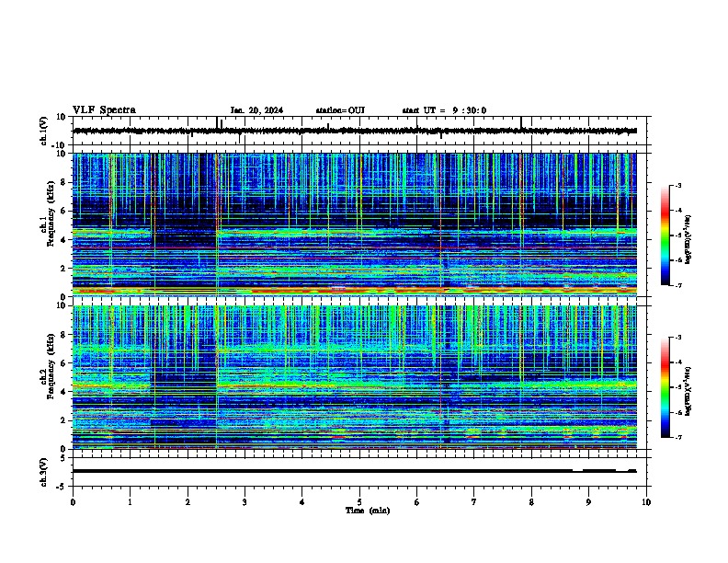
Task: Click time axis tick label "1"
Action: click(x=130, y=502)
